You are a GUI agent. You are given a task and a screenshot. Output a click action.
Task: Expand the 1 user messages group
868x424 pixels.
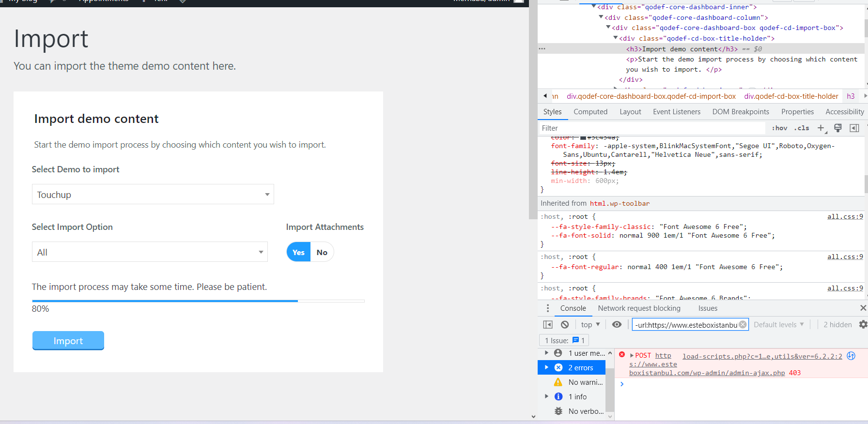coord(547,353)
